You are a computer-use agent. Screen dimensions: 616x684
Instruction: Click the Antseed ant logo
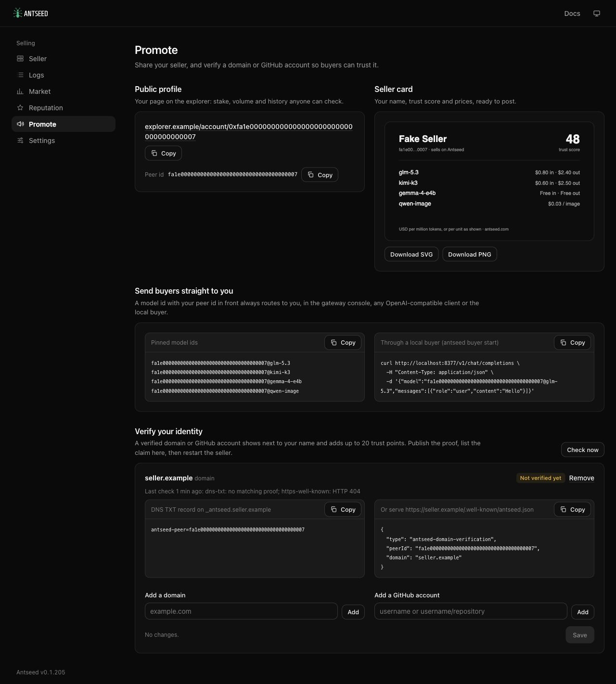[30, 13]
